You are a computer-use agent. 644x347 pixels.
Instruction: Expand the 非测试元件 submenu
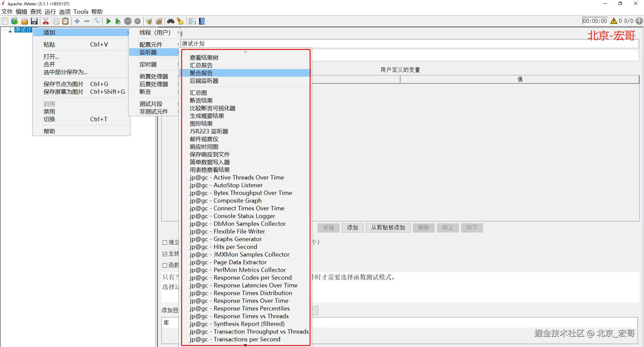point(155,112)
